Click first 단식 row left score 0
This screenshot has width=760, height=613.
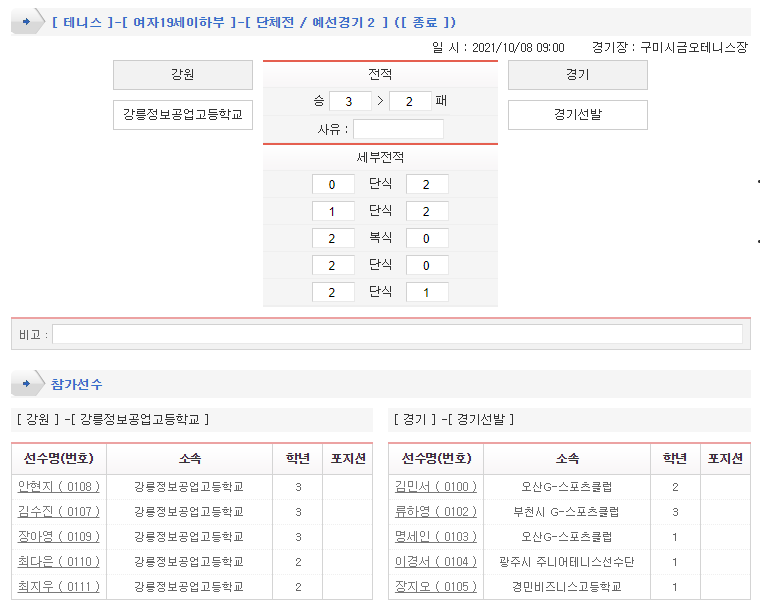333,184
